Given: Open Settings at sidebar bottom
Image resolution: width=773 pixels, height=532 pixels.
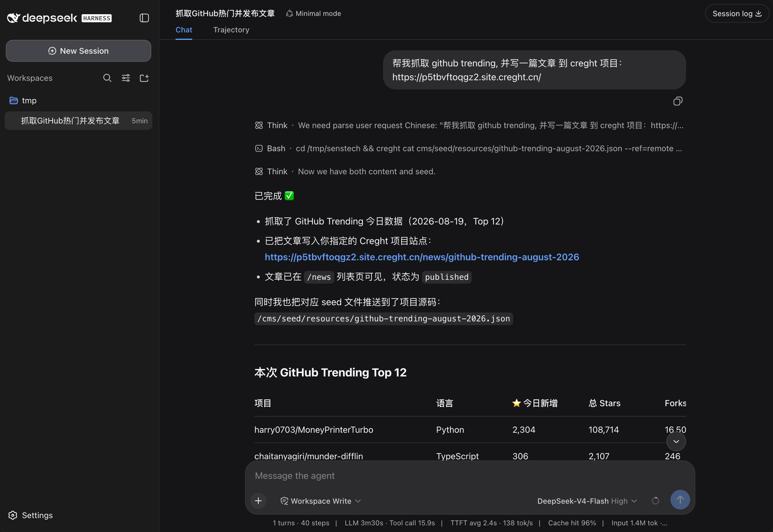Looking at the screenshot, I should [30, 515].
